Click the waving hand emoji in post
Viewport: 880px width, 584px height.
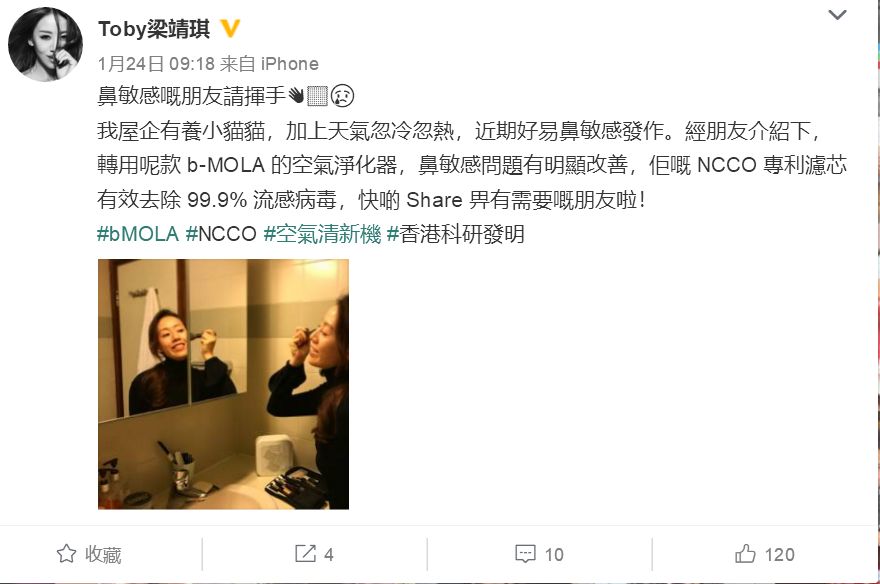(296, 96)
